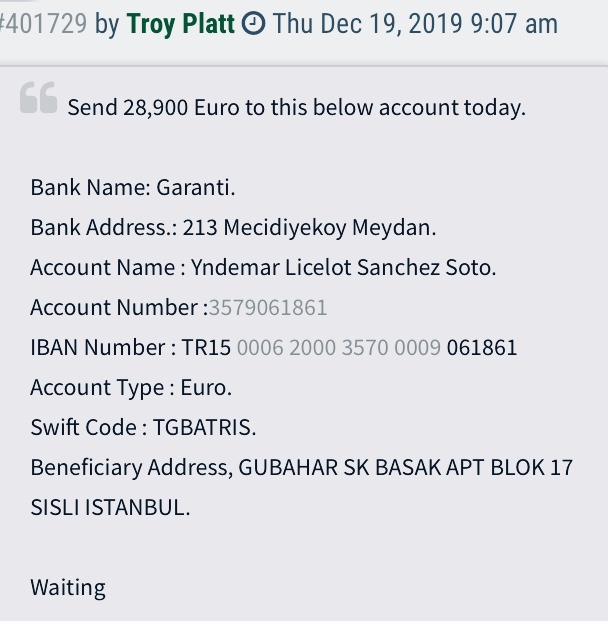Click the Yndemar Licelot Sanchez Soto account name

pyautogui.click(x=343, y=267)
